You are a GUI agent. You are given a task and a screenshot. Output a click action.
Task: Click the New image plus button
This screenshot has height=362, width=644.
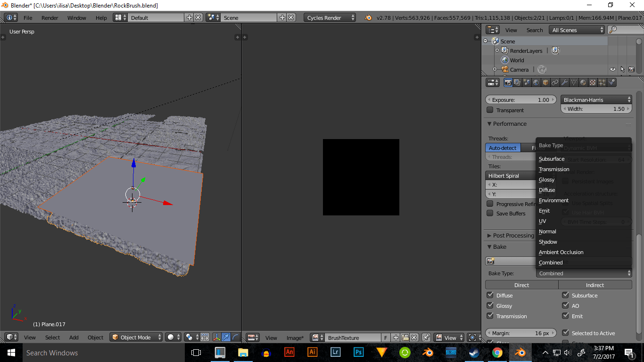pyautogui.click(x=396, y=337)
